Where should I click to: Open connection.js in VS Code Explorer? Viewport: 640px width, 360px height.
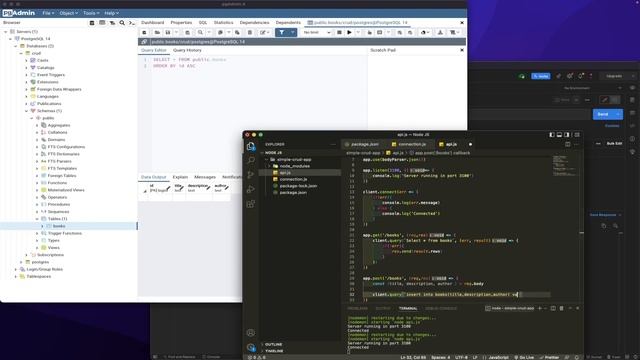(293, 179)
